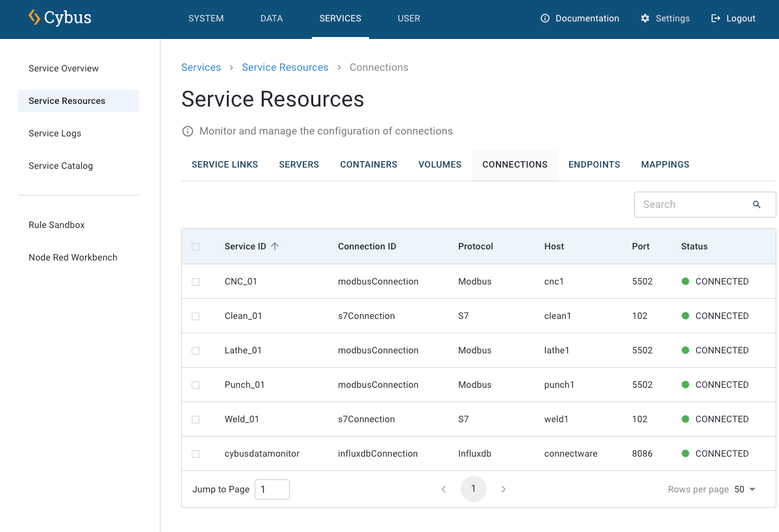The image size is (779, 532).
Task: Switch to the MAPPINGS tab
Action: 665,164
